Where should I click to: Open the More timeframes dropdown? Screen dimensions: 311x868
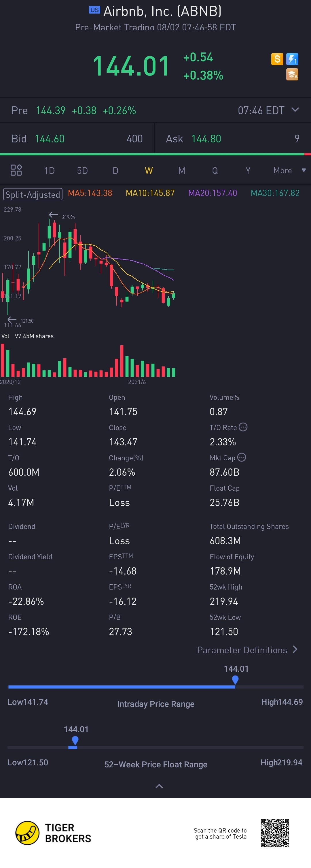pos(289,170)
